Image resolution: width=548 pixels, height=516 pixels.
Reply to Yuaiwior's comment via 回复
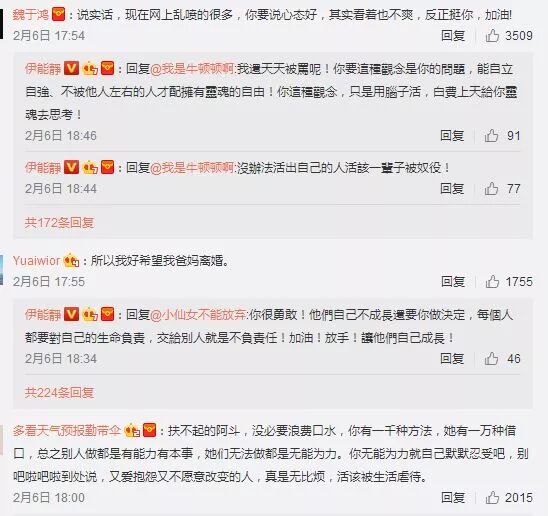click(x=453, y=281)
